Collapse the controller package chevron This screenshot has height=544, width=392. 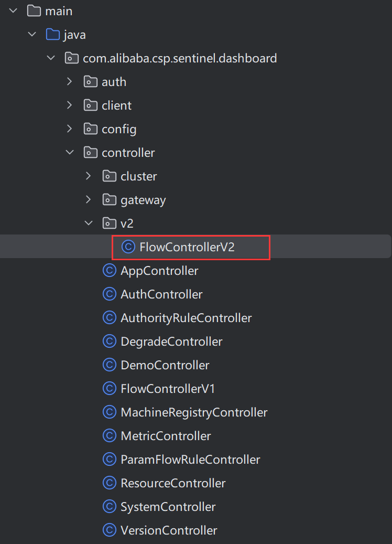(70, 153)
